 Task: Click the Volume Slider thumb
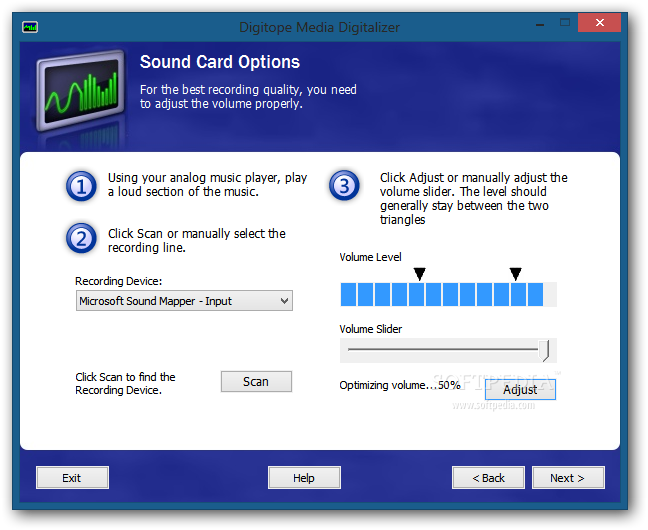(x=545, y=350)
